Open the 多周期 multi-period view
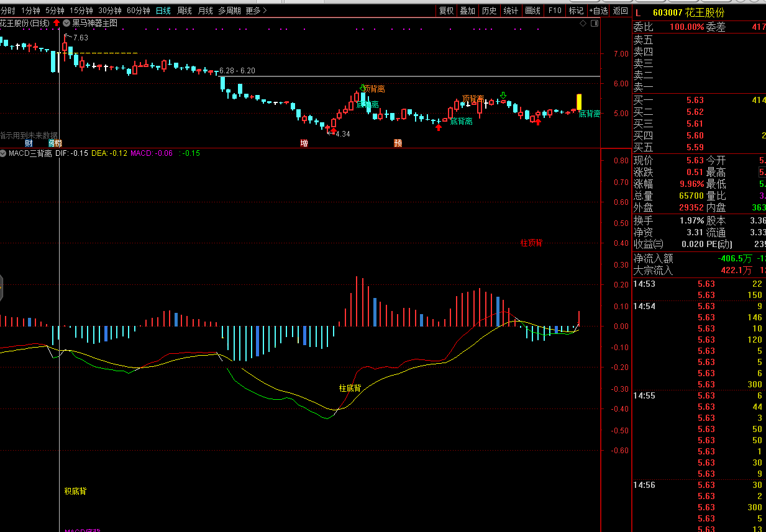This screenshot has height=532, width=766. point(229,11)
